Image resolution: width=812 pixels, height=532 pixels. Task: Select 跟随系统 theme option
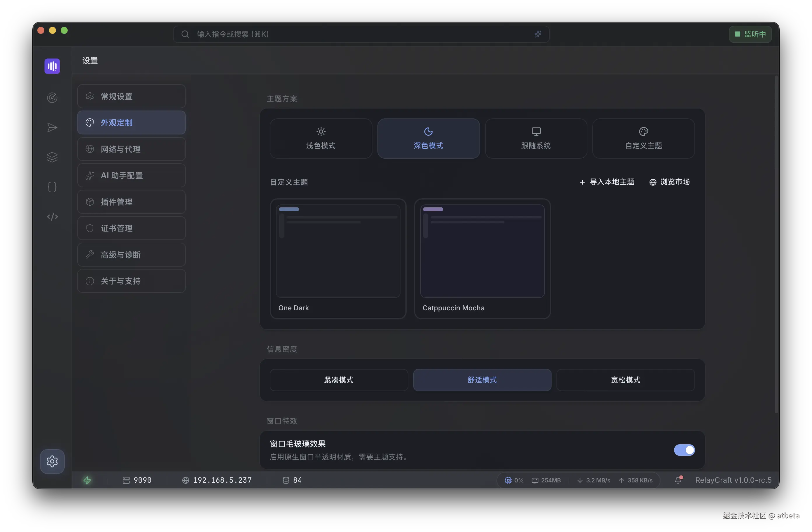pos(536,139)
